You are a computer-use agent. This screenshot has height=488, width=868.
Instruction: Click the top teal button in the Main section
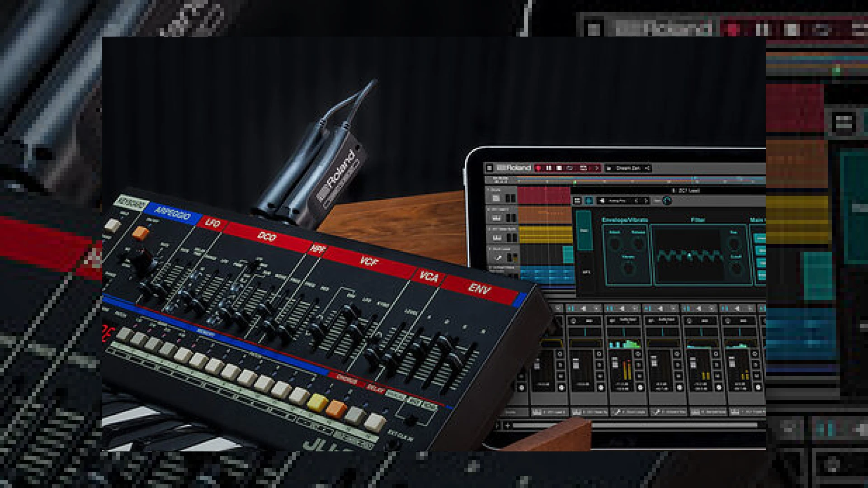[760, 238]
